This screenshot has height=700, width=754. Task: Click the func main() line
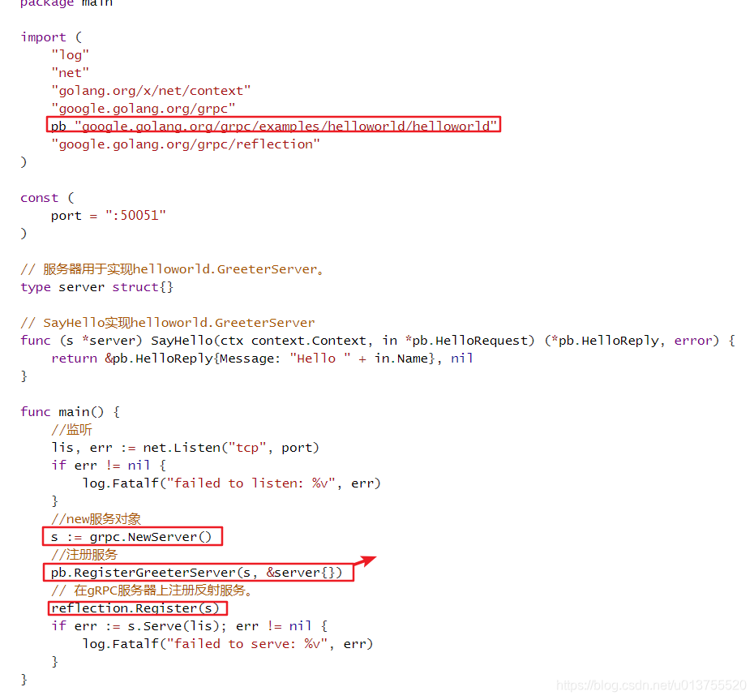pyautogui.click(x=71, y=412)
